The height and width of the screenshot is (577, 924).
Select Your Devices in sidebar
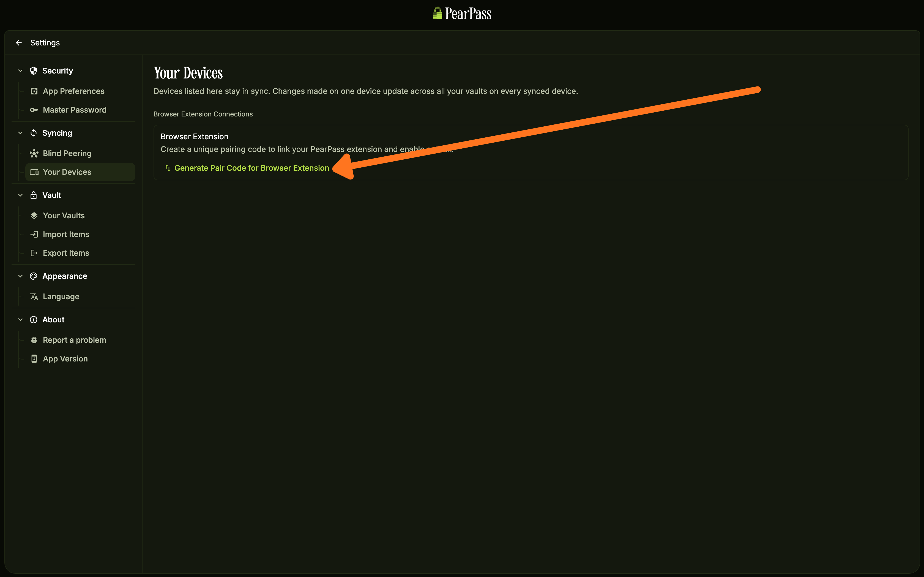click(67, 172)
